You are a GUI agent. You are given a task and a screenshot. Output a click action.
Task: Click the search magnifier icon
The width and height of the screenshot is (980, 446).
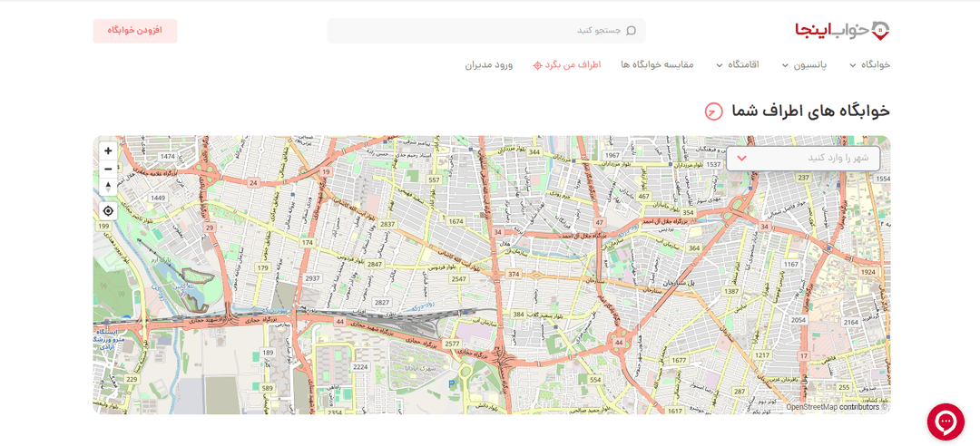click(631, 31)
